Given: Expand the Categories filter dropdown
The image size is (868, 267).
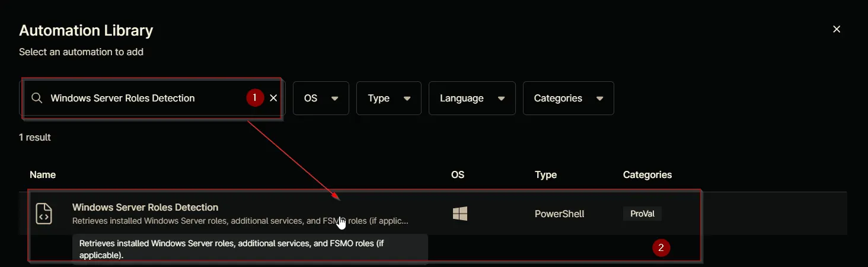Looking at the screenshot, I should (569, 98).
